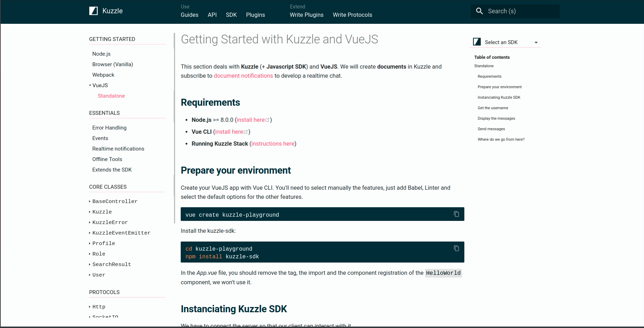Click the Kuzzle brand name in header

pyautogui.click(x=112, y=11)
